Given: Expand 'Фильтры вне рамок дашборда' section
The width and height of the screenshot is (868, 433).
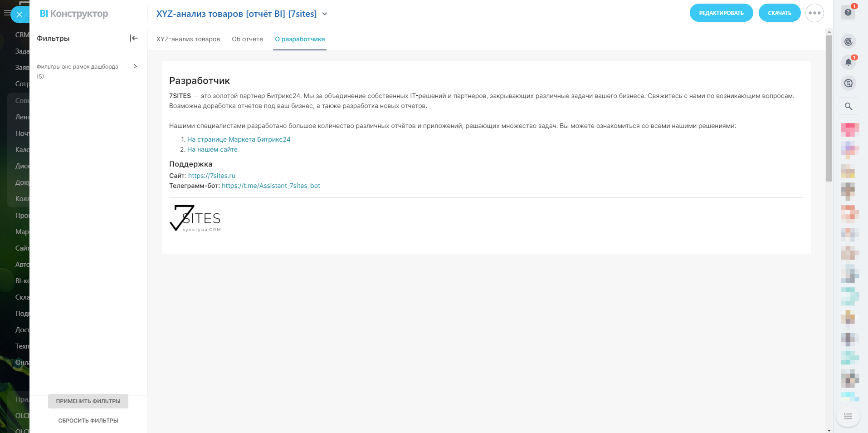Looking at the screenshot, I should click(135, 66).
